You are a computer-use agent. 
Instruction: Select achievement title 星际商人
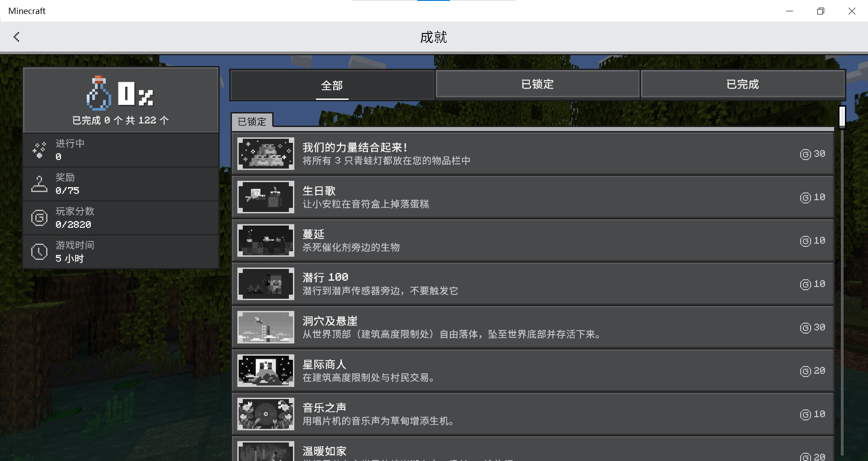point(325,364)
